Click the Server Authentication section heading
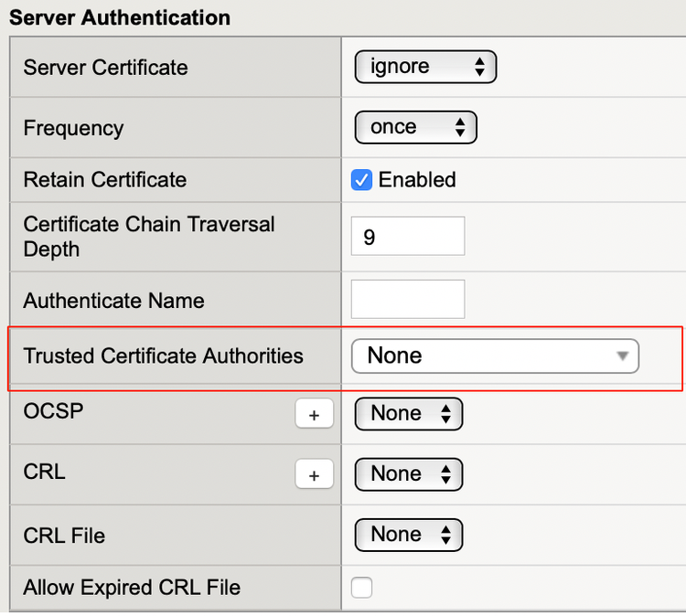The height and width of the screenshot is (616, 686). pos(120,17)
